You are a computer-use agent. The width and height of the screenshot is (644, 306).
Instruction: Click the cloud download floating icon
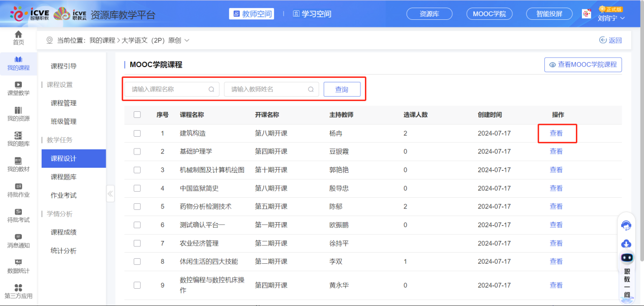(626, 243)
